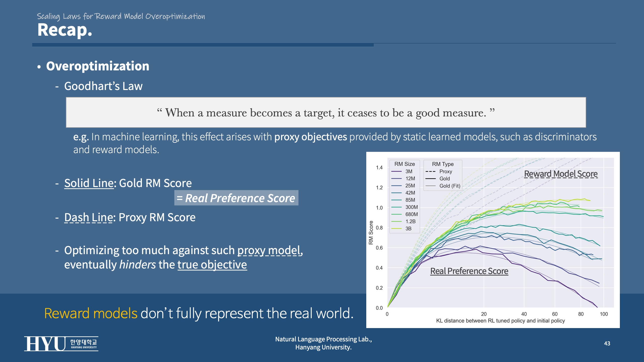Click the 3B entry in RM Size legend
Viewport: 644px width, 362px height.
(408, 229)
